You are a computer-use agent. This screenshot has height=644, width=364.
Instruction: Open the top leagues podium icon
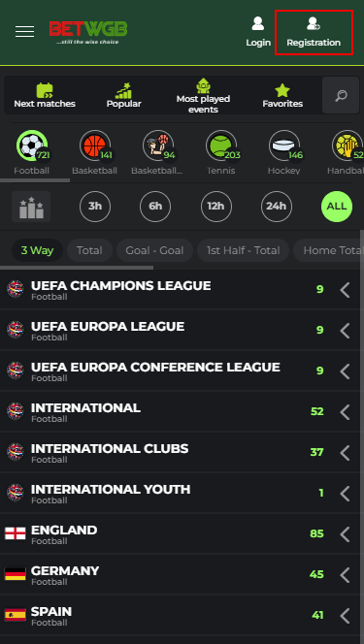31,207
